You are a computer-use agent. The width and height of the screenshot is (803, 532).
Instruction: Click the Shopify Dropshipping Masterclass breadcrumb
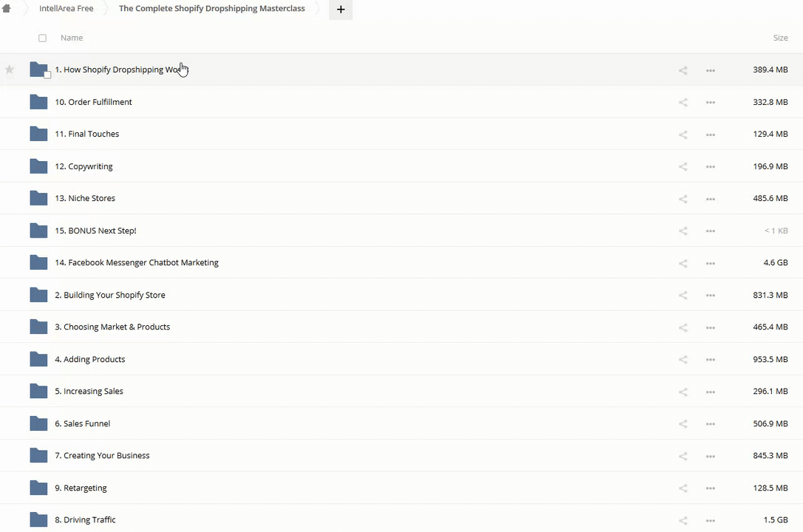211,9
